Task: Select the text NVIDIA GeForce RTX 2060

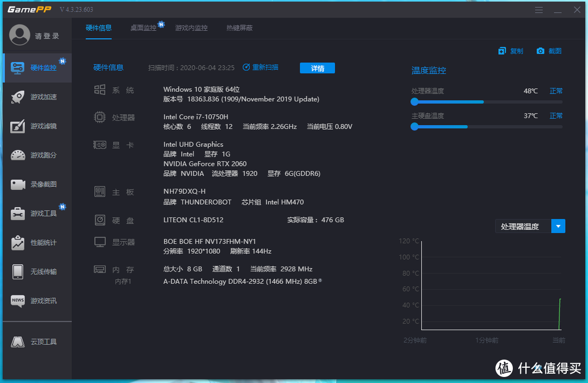Action: 205,163
